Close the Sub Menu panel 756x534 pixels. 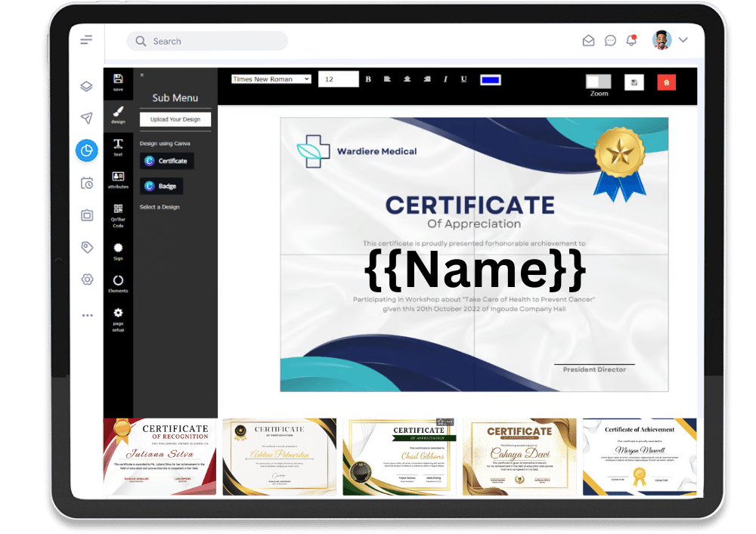pos(142,75)
